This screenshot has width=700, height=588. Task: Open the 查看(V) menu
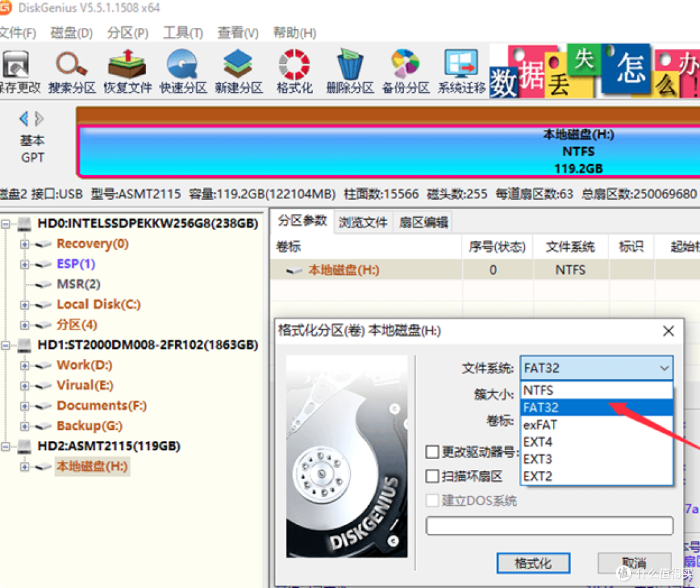[238, 33]
